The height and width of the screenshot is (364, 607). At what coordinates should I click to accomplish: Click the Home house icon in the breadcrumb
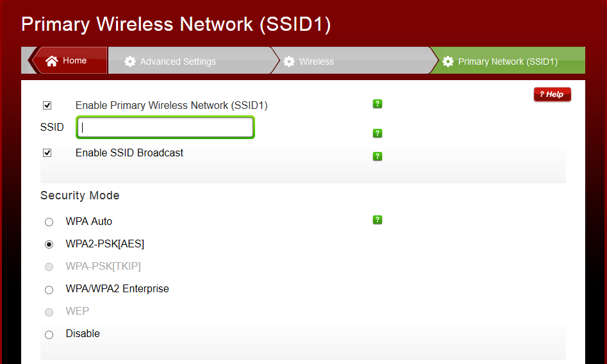point(52,61)
